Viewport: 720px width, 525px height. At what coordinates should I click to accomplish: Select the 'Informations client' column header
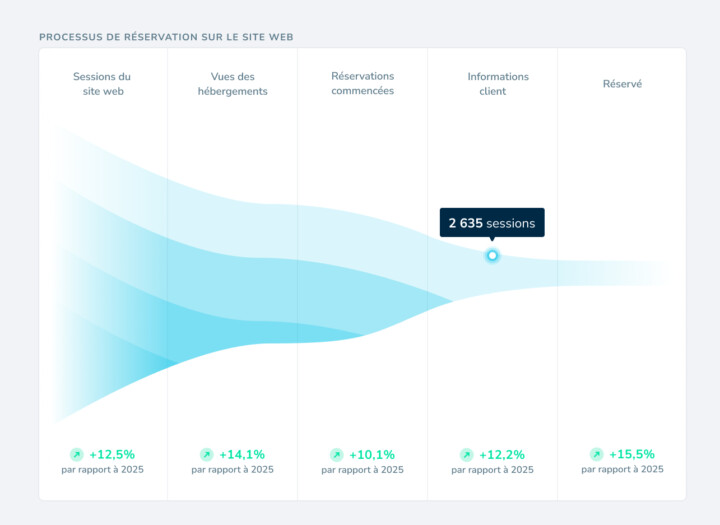[x=498, y=84]
